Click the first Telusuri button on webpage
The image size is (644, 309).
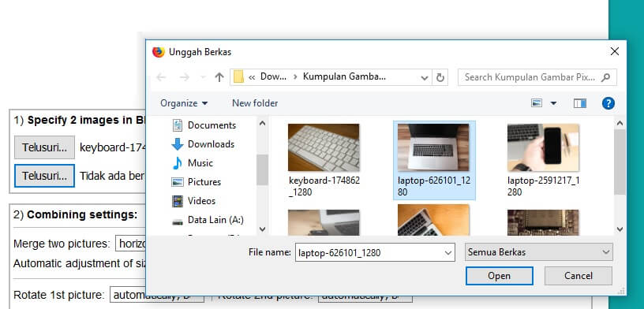click(x=44, y=147)
